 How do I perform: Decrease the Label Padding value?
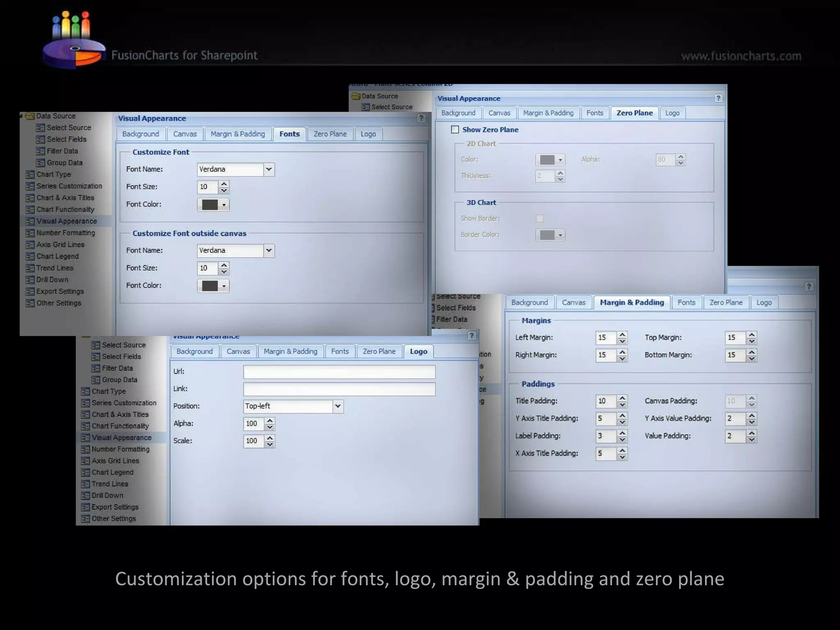[x=622, y=440]
